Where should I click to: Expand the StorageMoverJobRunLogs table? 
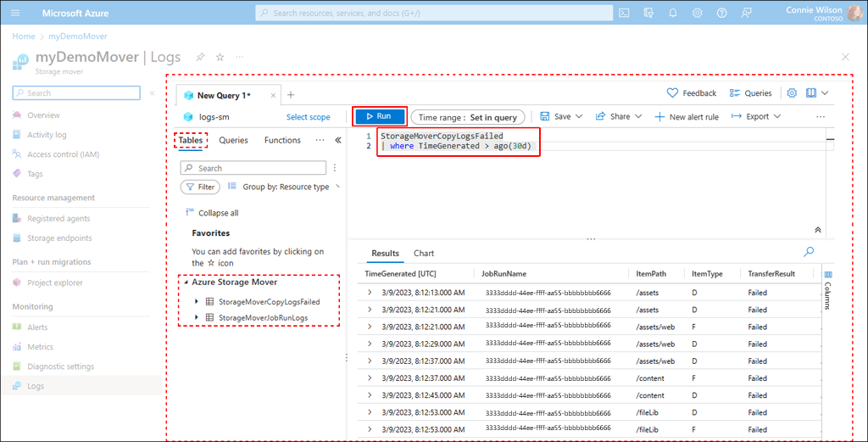(x=197, y=317)
